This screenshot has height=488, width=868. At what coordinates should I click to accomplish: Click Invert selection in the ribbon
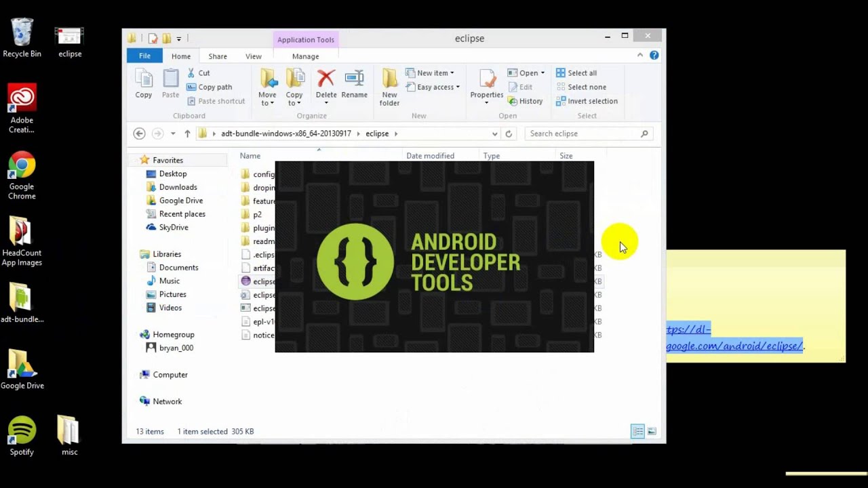587,101
